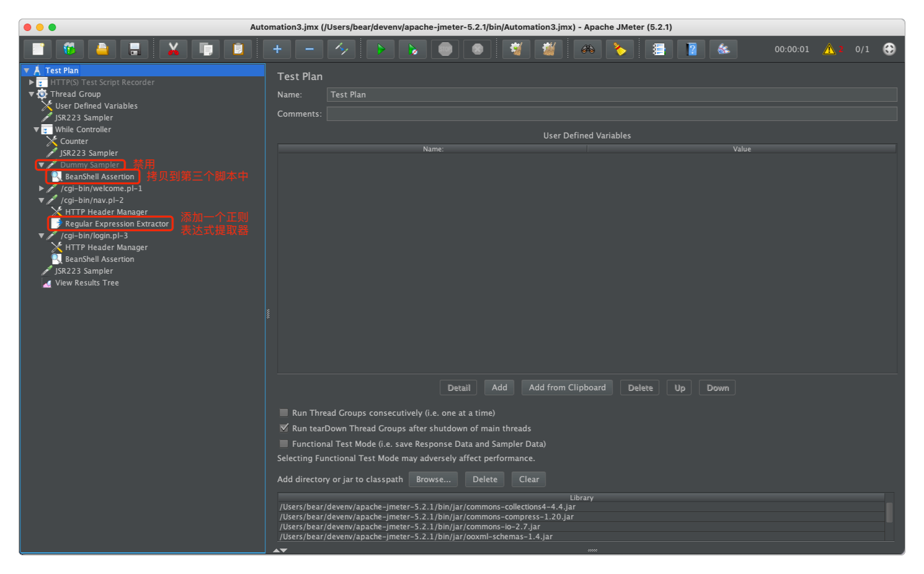Click the New test plan toolbar icon
924x574 pixels.
38,49
